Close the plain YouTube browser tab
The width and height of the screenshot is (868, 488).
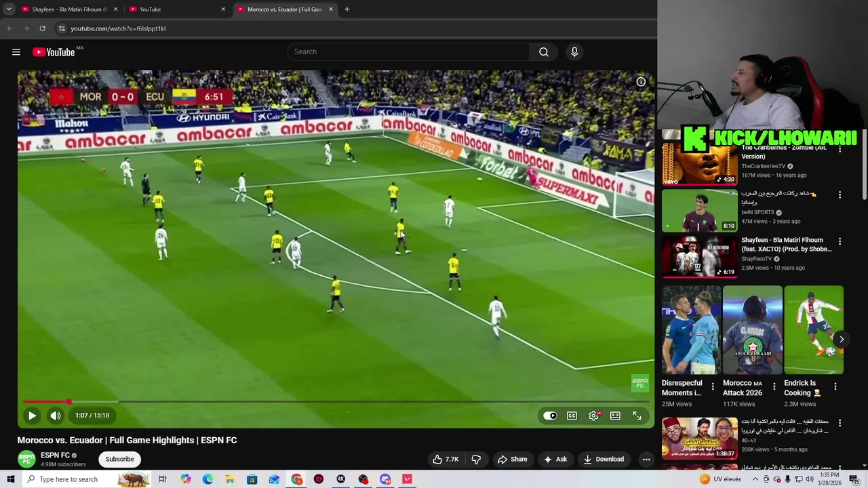pos(223,9)
